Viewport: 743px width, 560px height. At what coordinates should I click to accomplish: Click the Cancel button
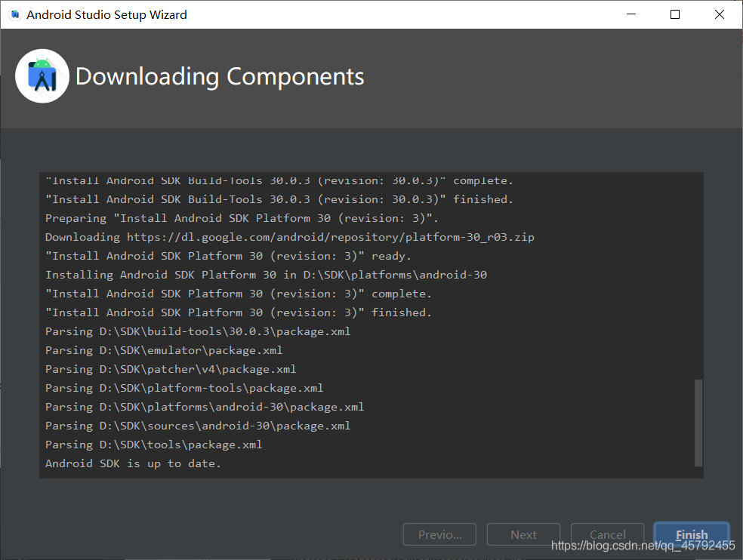[x=608, y=534]
